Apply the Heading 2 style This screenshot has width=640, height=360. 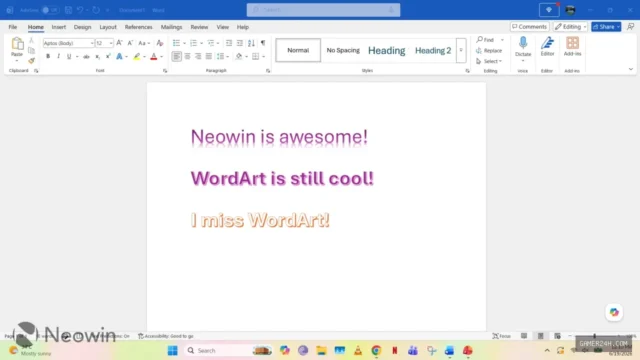433,50
